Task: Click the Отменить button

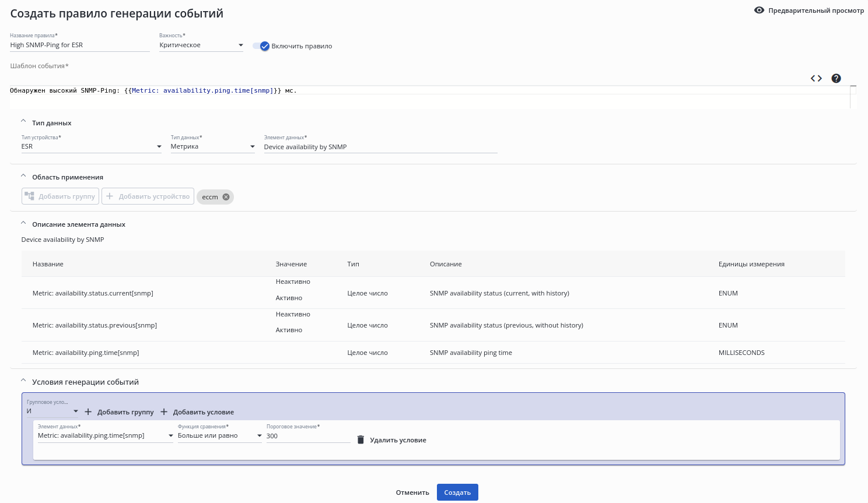Action: [412, 493]
